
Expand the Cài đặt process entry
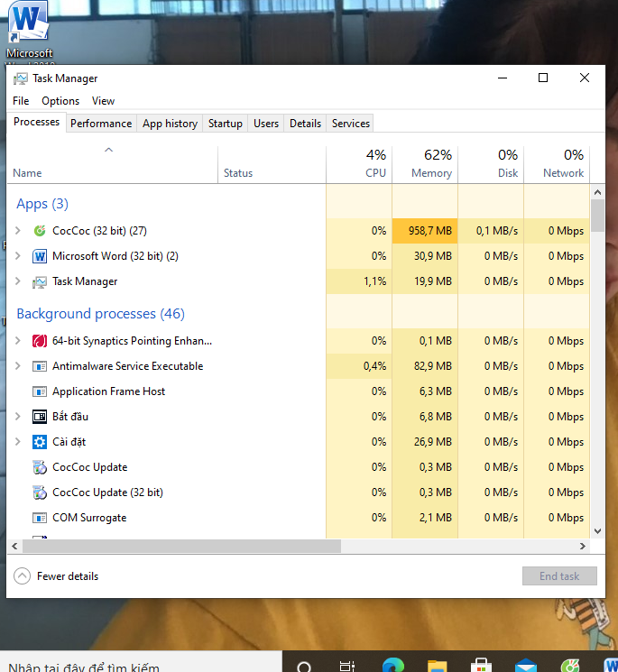point(17,441)
